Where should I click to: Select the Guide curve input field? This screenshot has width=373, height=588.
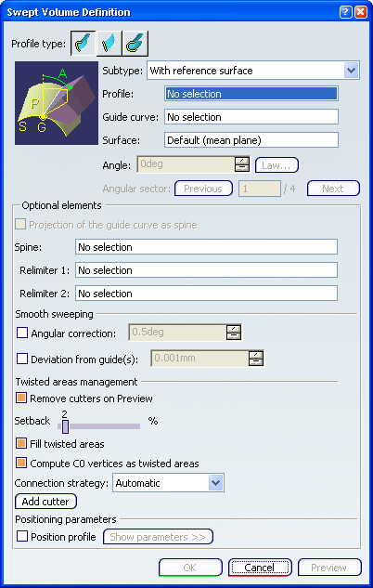click(251, 117)
